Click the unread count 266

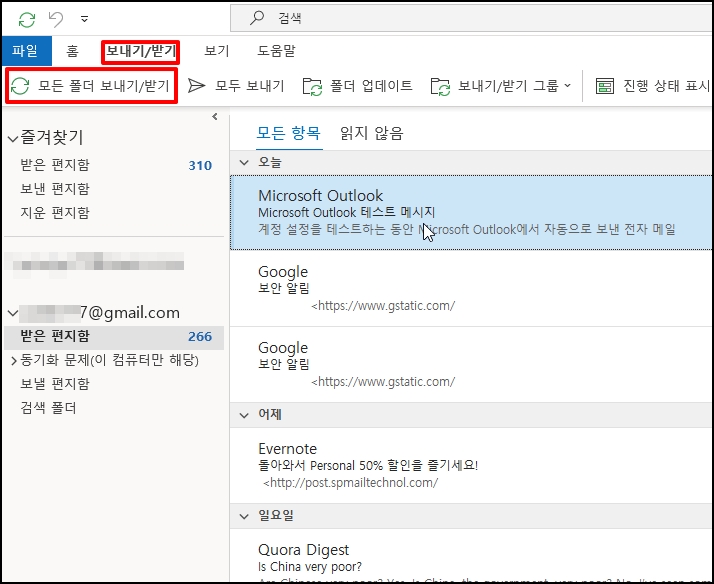[200, 336]
